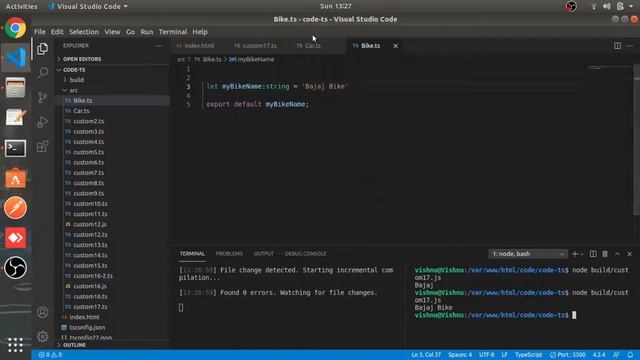Show all applications grid
This screenshot has height=360, width=640.
point(16,344)
